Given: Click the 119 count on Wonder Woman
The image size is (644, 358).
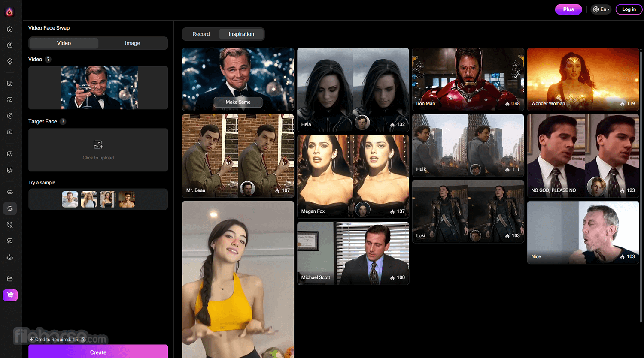Looking at the screenshot, I should coord(631,104).
